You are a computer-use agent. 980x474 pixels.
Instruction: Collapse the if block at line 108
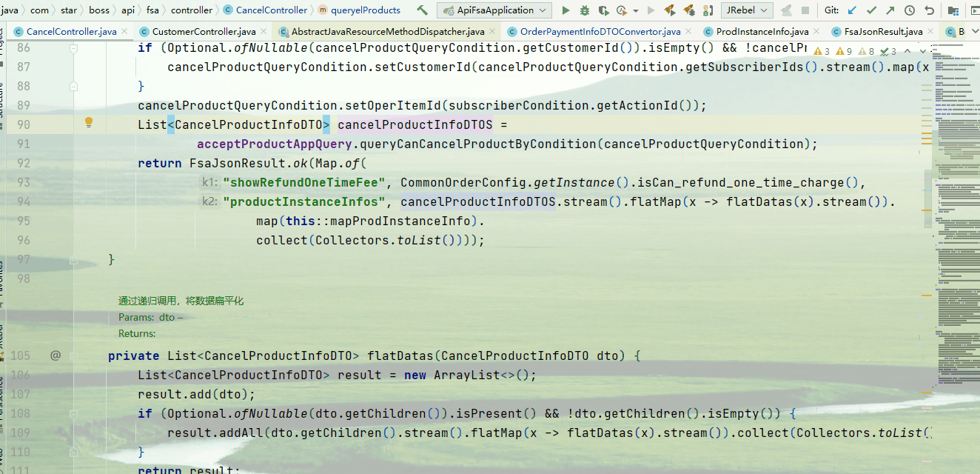pyautogui.click(x=73, y=413)
